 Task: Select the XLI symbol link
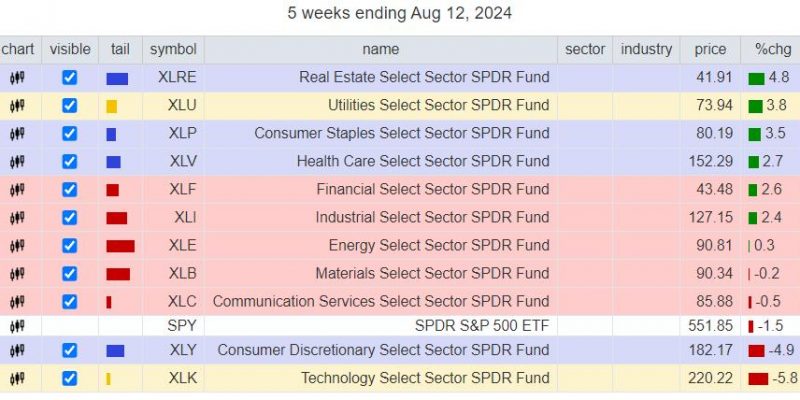click(x=185, y=218)
